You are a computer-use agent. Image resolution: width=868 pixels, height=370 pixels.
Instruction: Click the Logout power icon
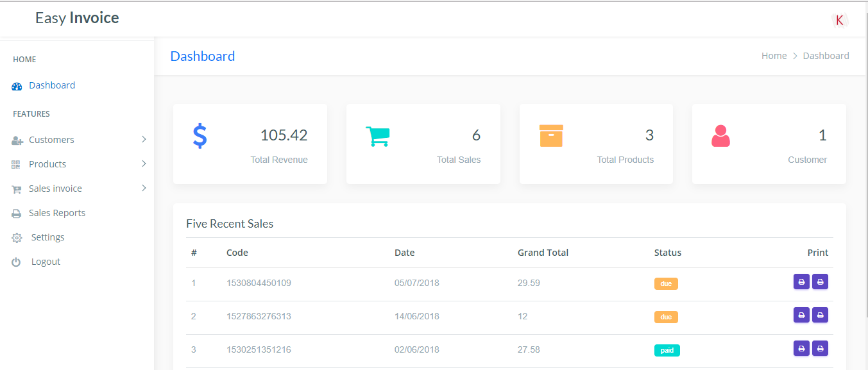pyautogui.click(x=17, y=262)
